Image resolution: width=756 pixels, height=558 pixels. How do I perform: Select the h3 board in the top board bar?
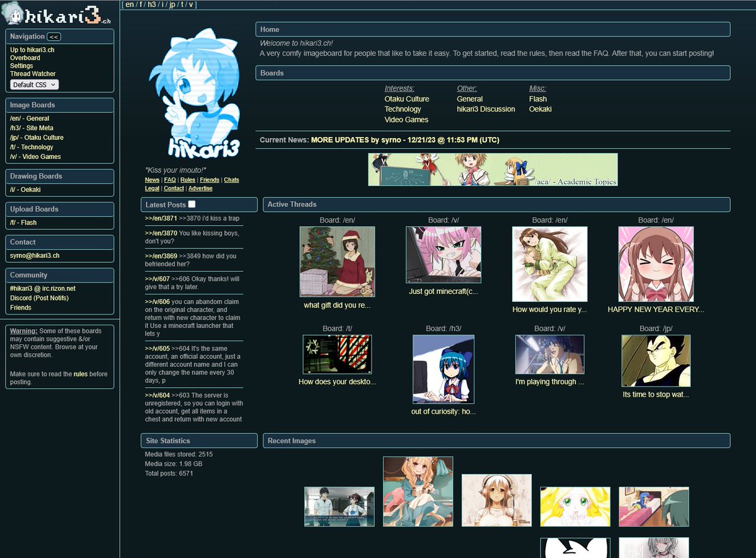(x=152, y=4)
